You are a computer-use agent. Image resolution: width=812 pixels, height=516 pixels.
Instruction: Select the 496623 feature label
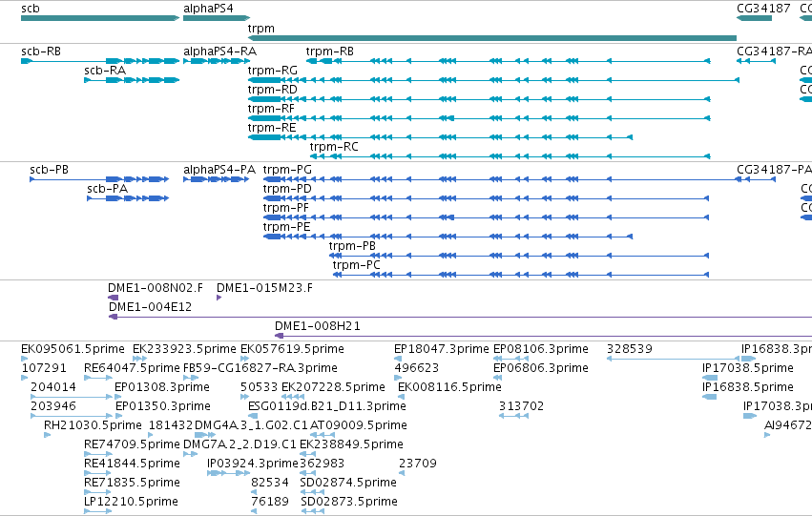pyautogui.click(x=416, y=368)
